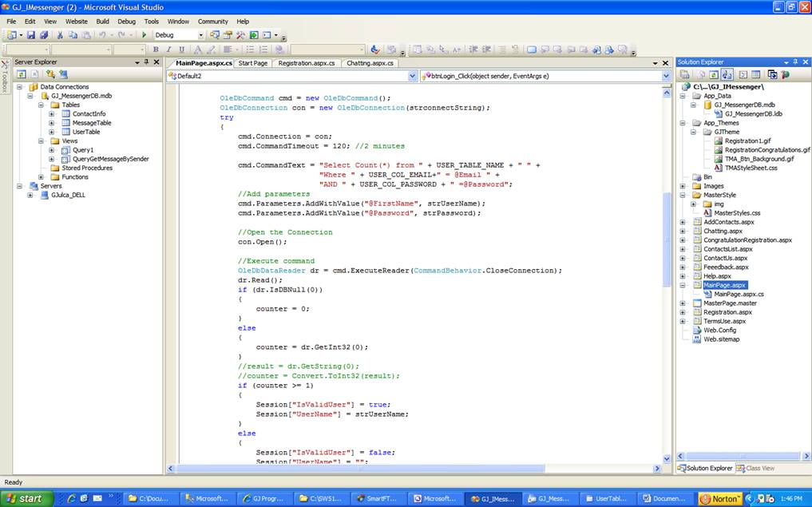The width and height of the screenshot is (812, 507).
Task: Click Connect to Database icon in Server Explorer
Action: [x=50, y=74]
